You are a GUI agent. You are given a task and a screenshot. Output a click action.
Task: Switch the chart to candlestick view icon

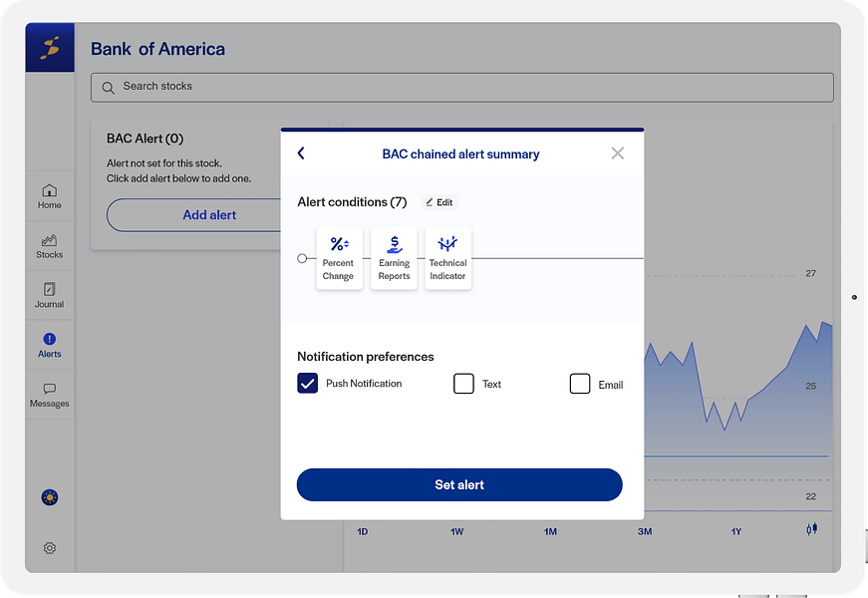pyautogui.click(x=811, y=529)
